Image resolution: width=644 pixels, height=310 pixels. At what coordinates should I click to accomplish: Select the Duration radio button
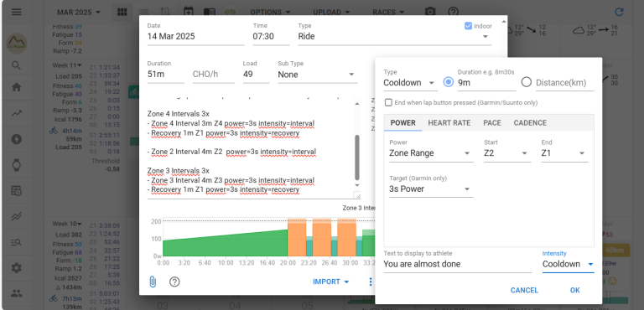[449, 82]
